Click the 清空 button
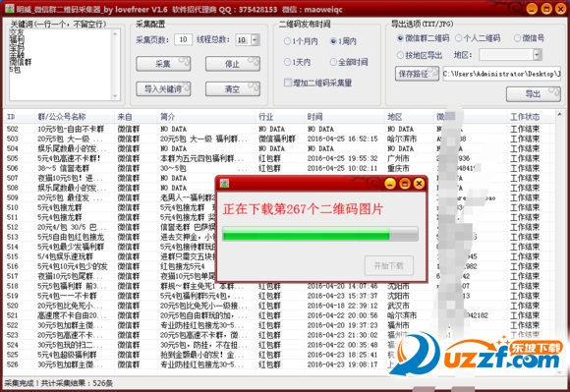This screenshot has width=570, height=392. (x=233, y=89)
